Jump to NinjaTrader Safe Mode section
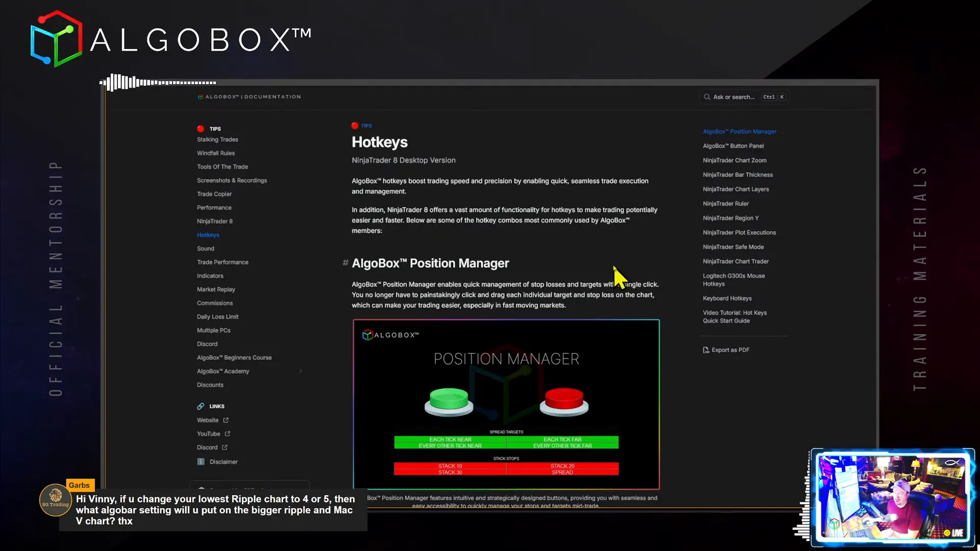This screenshot has width=980, height=551. pyautogui.click(x=733, y=247)
